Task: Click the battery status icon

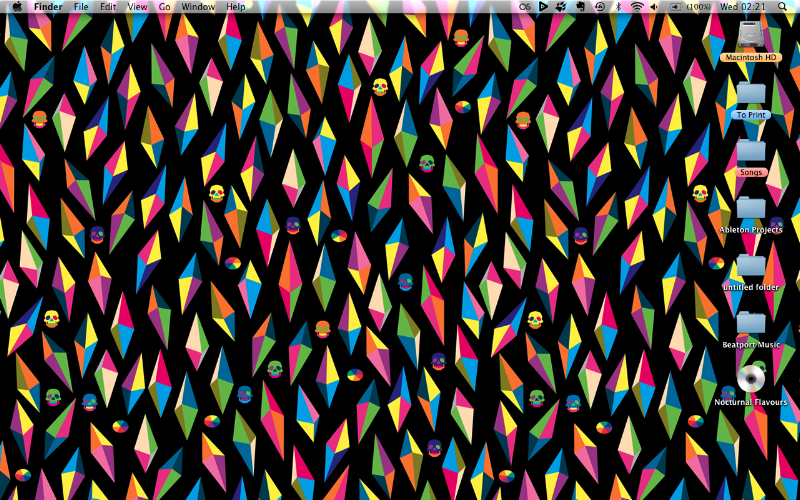Action: 676,7
